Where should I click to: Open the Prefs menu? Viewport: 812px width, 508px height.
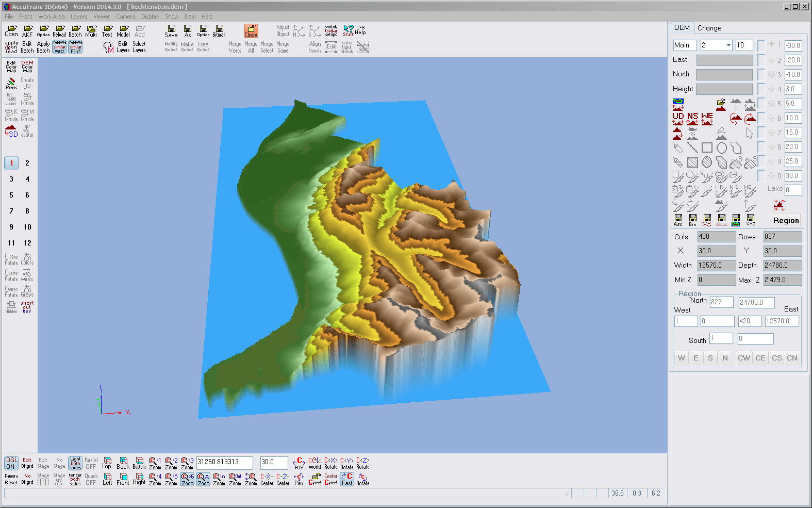pos(26,17)
